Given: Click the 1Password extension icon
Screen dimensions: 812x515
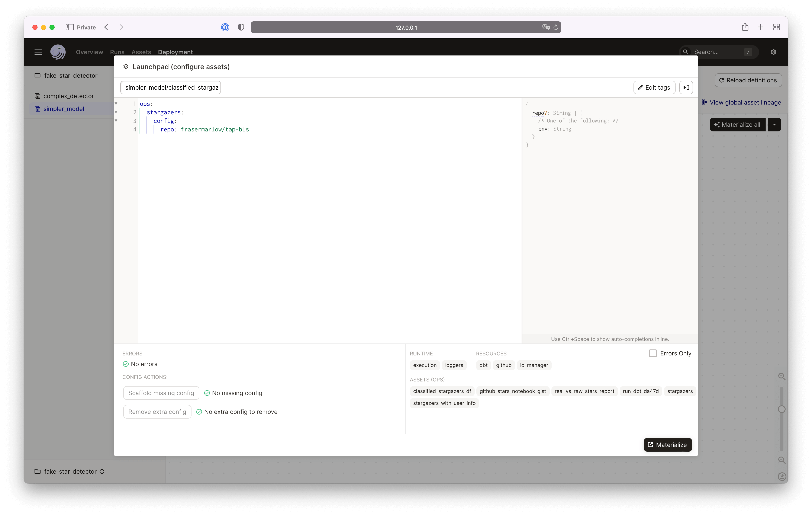Looking at the screenshot, I should (225, 27).
